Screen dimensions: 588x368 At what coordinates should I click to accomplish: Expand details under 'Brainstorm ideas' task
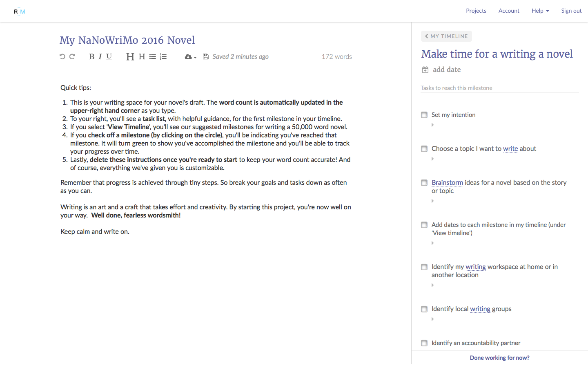[x=432, y=201]
